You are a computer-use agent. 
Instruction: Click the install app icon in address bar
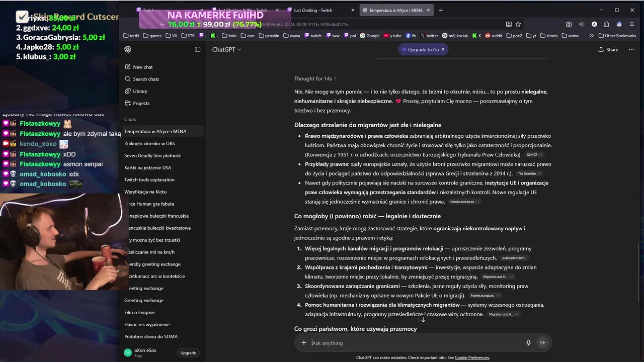pyautogui.click(x=509, y=24)
